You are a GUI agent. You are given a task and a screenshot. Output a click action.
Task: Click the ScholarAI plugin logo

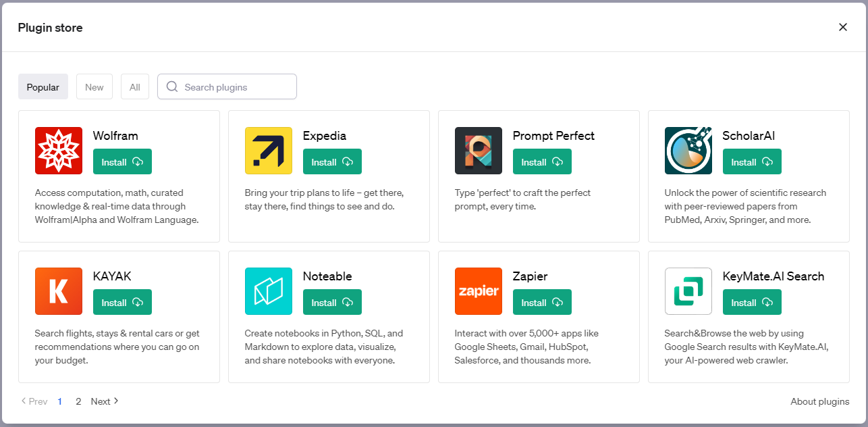(688, 151)
